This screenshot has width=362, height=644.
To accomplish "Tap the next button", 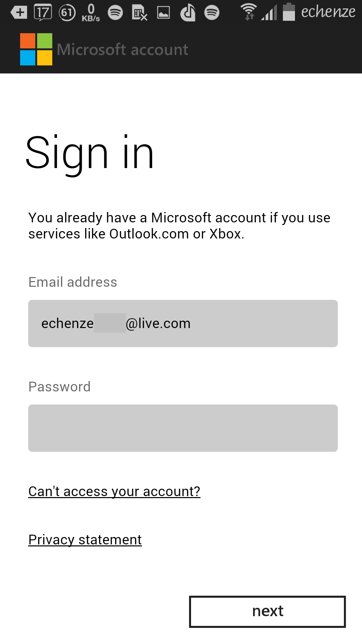I will pos(267,611).
